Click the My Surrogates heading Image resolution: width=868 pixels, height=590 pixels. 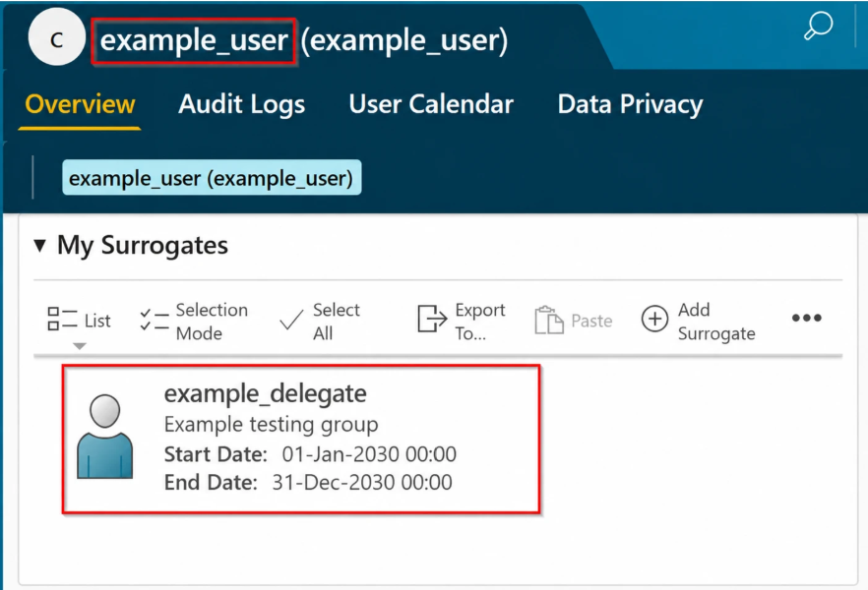(143, 246)
